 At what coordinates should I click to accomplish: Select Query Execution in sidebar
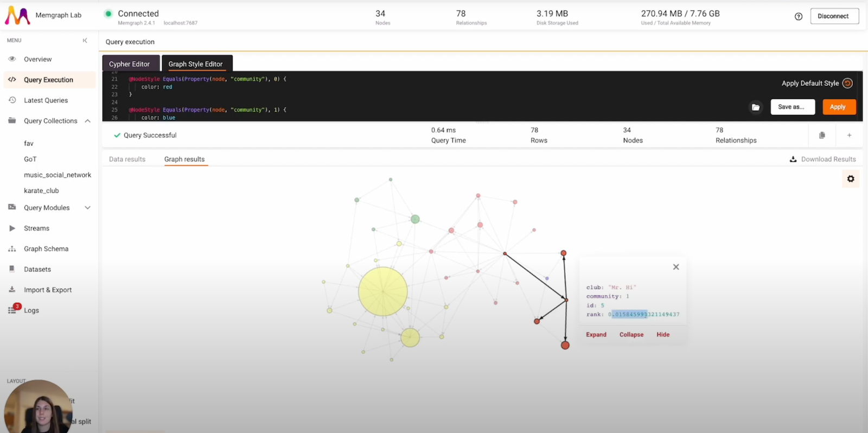tap(48, 80)
